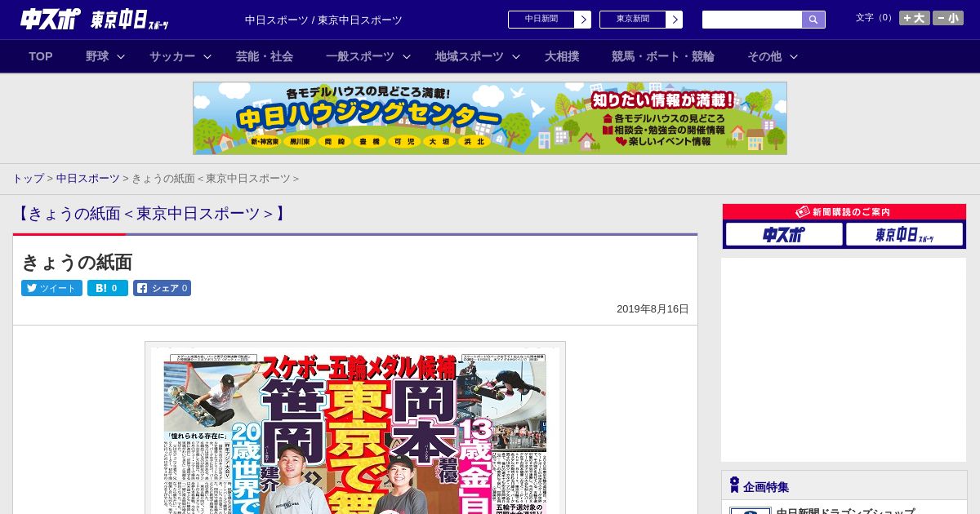Expand the 野球 dropdown chevron
Image resolution: width=980 pixels, height=514 pixels.
tap(121, 56)
